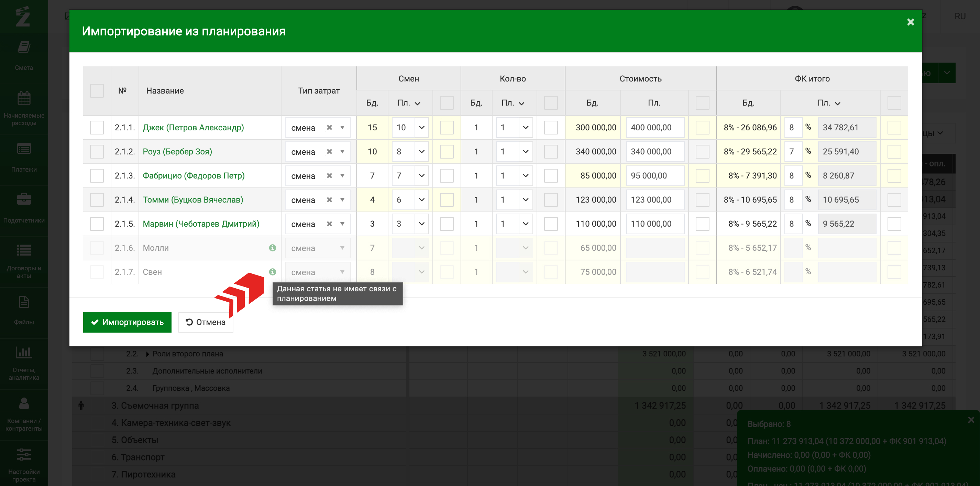This screenshot has width=980, height=486.
Task: Check Смен checkbox in Джек row
Action: [447, 128]
